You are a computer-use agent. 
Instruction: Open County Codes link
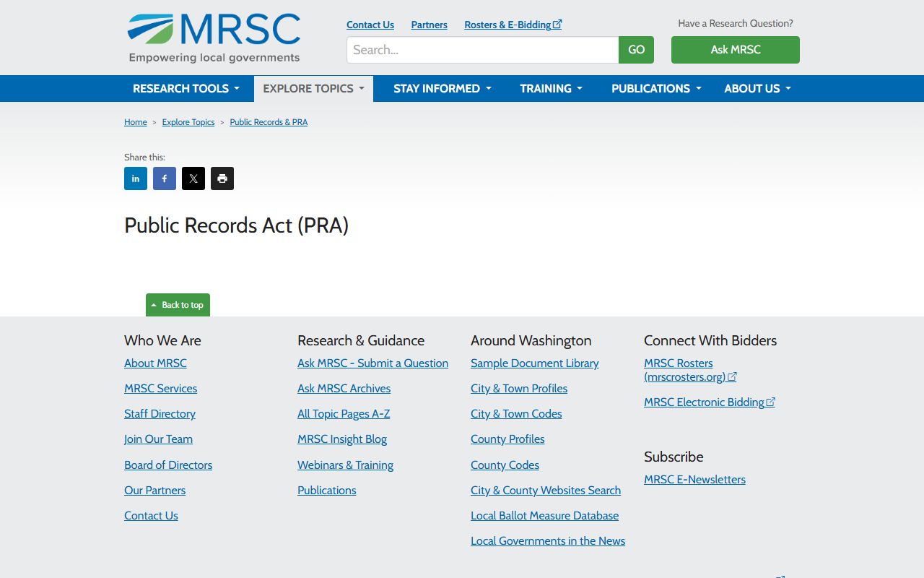point(505,465)
